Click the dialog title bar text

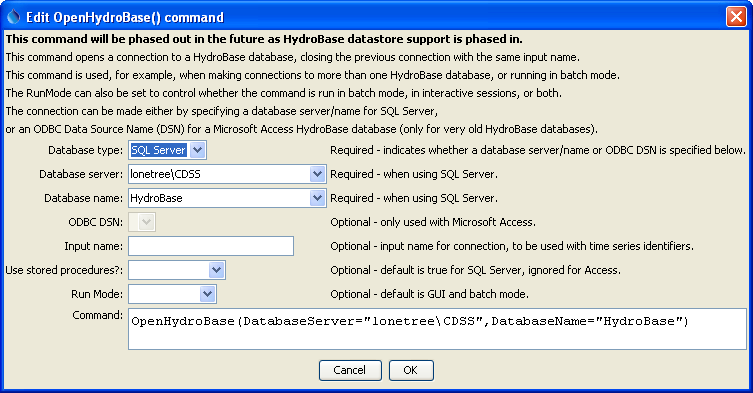(125, 17)
